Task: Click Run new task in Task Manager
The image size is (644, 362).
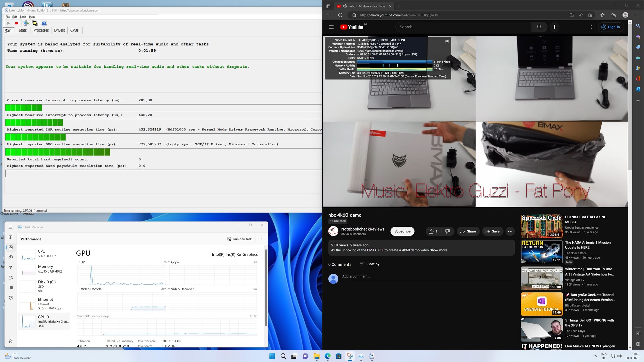Action: click(239, 239)
